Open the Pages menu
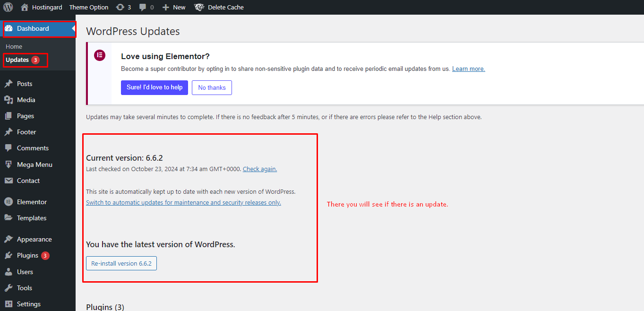644x311 pixels. click(x=26, y=116)
